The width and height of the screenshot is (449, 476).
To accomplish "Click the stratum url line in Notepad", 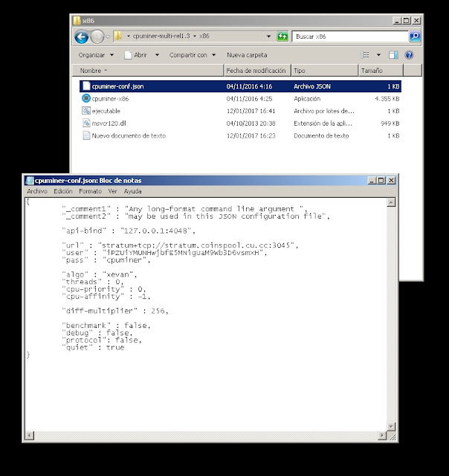I will click(180, 245).
